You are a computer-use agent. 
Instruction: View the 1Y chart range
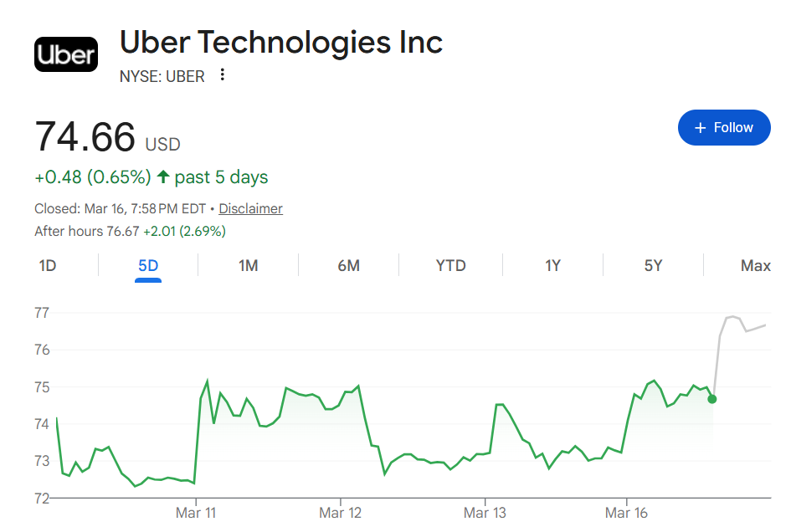(x=552, y=266)
